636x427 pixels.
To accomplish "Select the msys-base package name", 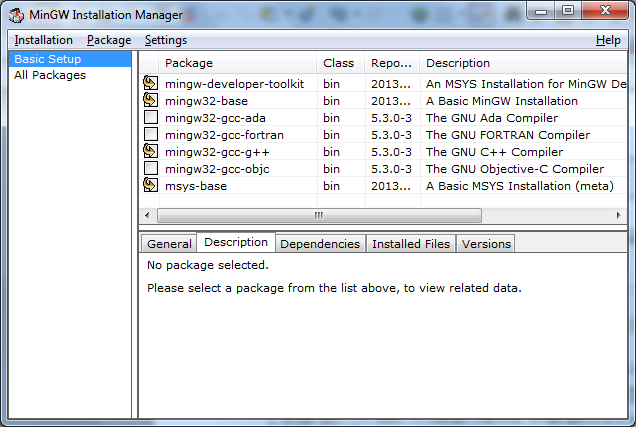I will click(x=196, y=186).
